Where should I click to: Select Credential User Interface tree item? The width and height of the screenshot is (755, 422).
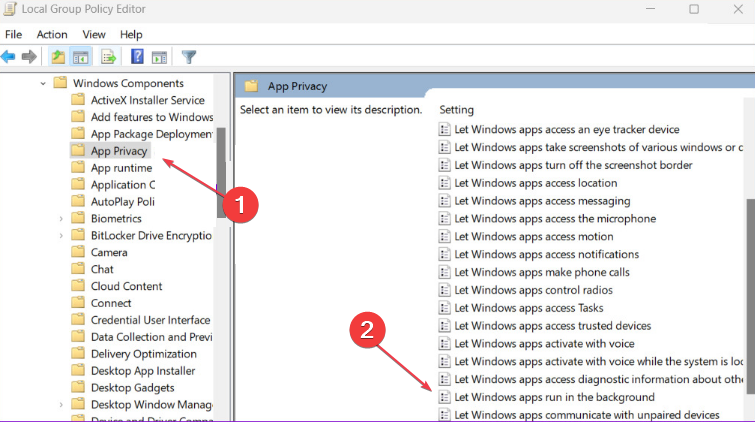pyautogui.click(x=151, y=320)
